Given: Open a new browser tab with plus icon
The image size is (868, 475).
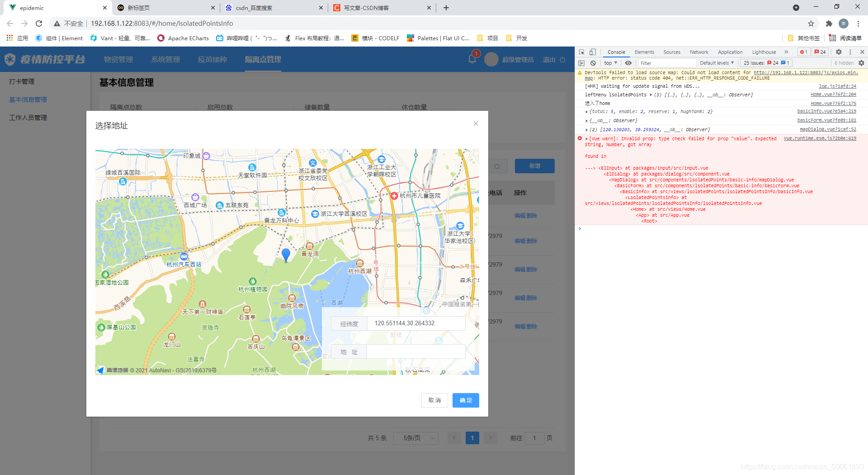Looking at the screenshot, I should click(446, 8).
